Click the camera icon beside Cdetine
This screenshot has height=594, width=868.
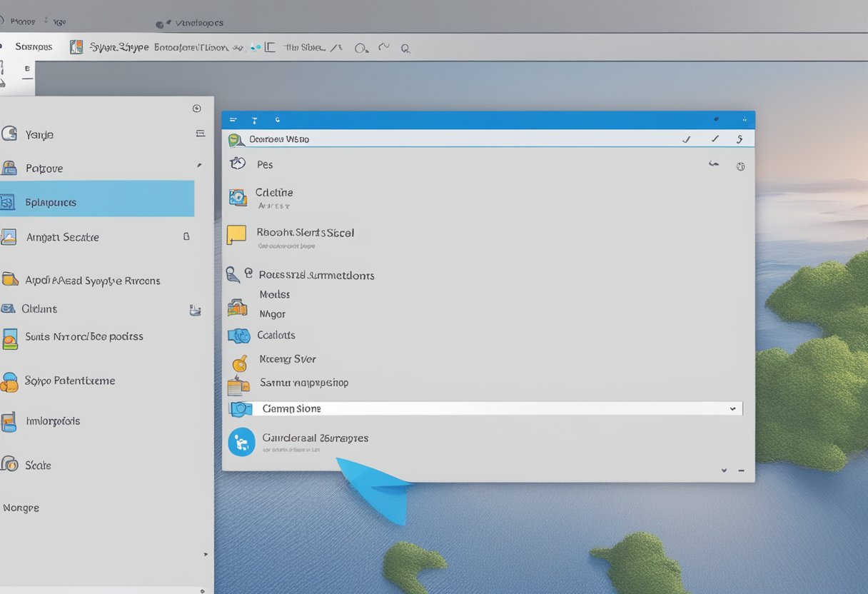point(238,197)
